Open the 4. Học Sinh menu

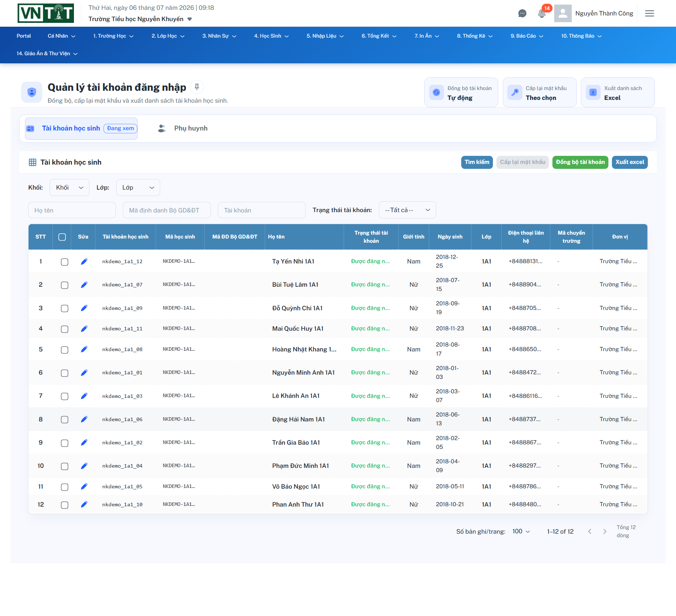click(271, 36)
